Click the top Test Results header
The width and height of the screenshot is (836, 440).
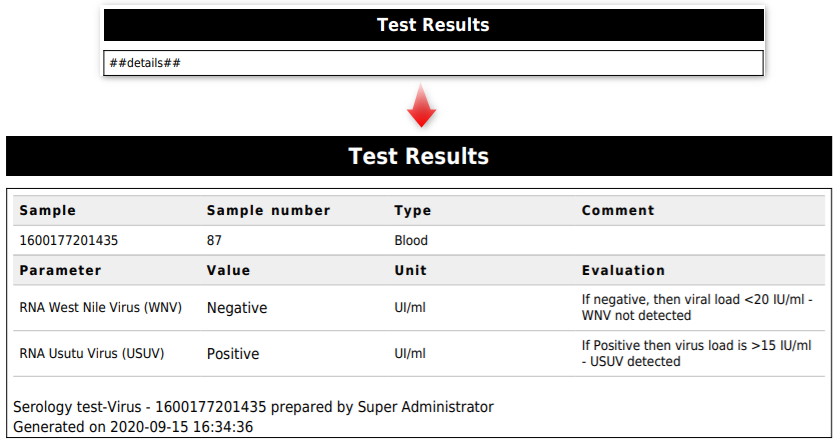point(433,24)
